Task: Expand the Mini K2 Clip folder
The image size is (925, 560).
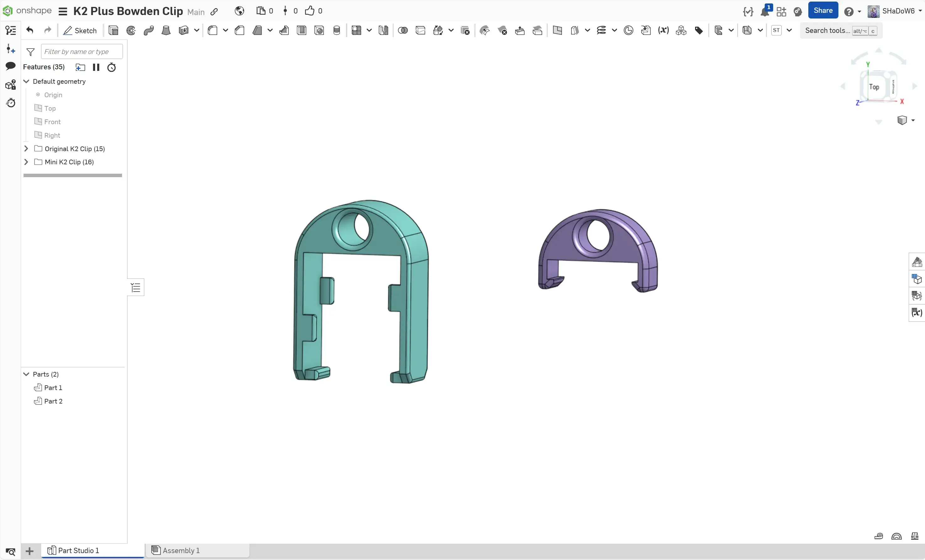Action: coord(26,162)
